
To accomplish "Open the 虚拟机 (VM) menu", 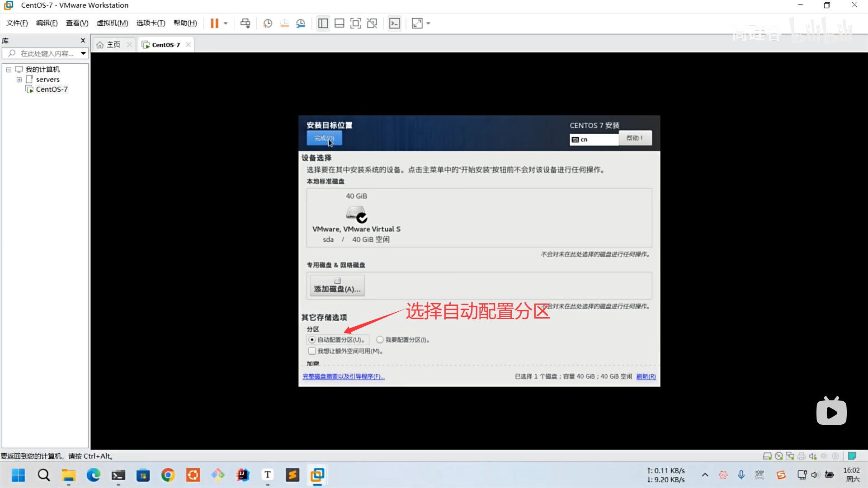I will [112, 23].
